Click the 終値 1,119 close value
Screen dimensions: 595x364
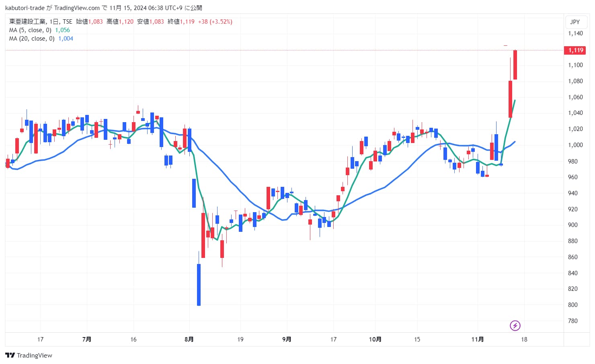click(181, 22)
